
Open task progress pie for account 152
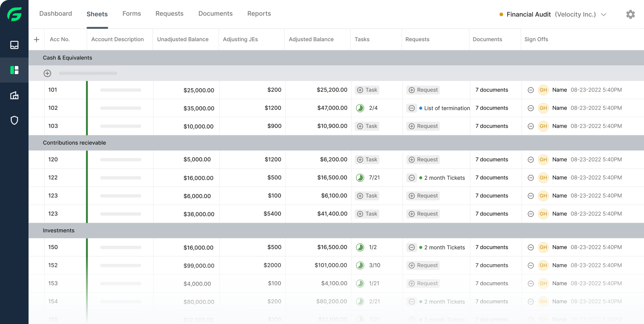360,265
